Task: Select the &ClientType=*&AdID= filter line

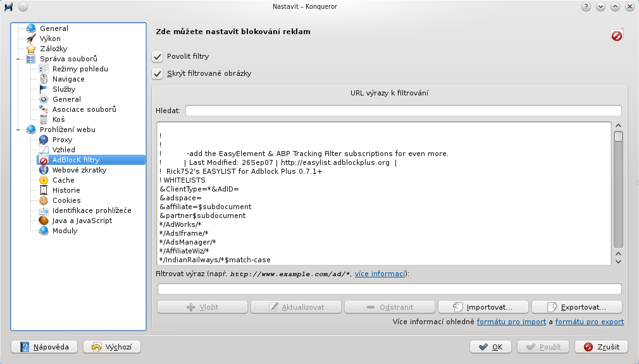Action: [199, 189]
